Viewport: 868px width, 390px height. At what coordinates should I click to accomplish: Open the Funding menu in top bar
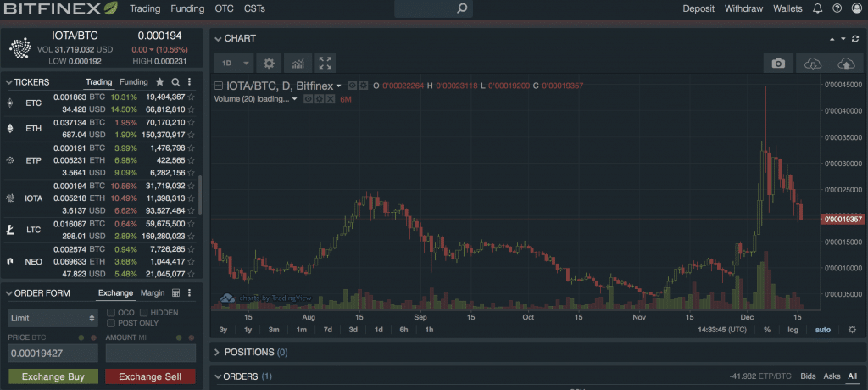pos(187,8)
